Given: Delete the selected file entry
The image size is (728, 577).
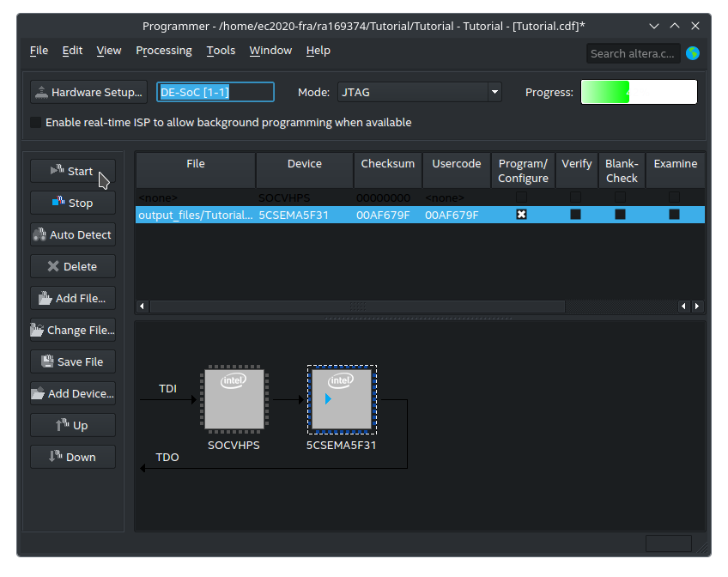Looking at the screenshot, I should tap(73, 266).
